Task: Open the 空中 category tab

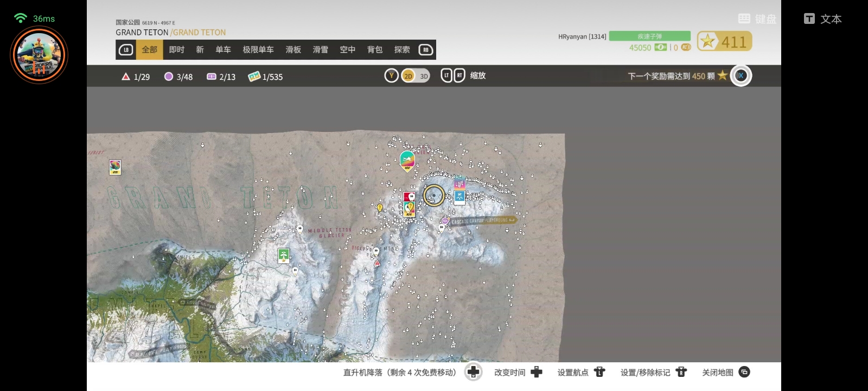Action: (348, 50)
